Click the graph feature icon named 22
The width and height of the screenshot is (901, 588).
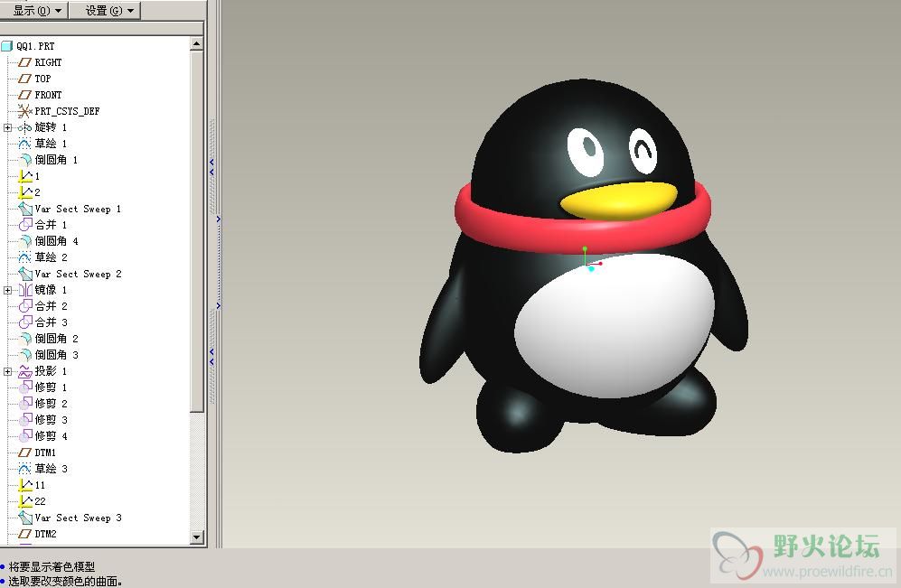[x=26, y=501]
